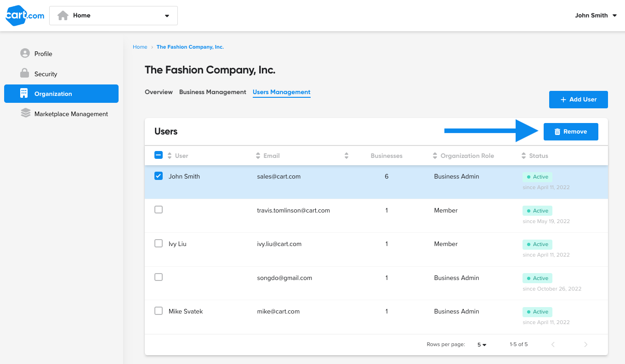The width and height of the screenshot is (625, 364).
Task: Click Active status badge for John Smith
Action: pos(537,177)
